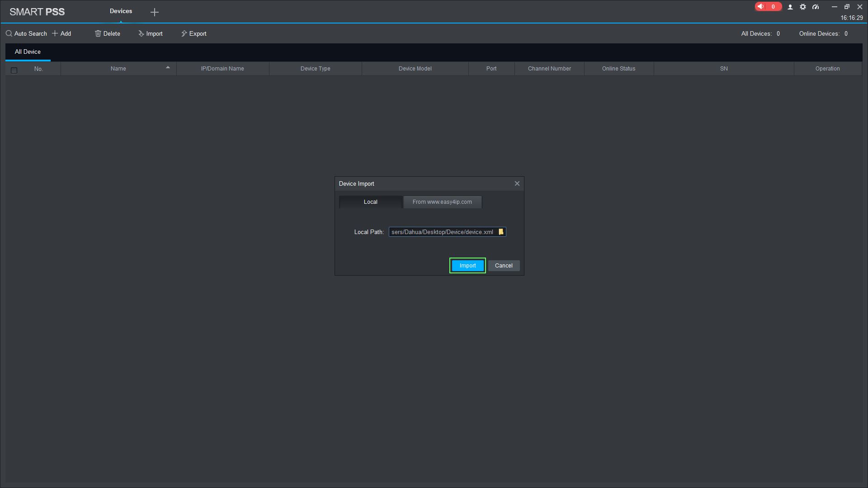Close the Device Import dialog
This screenshot has height=488, width=868.
(x=517, y=183)
